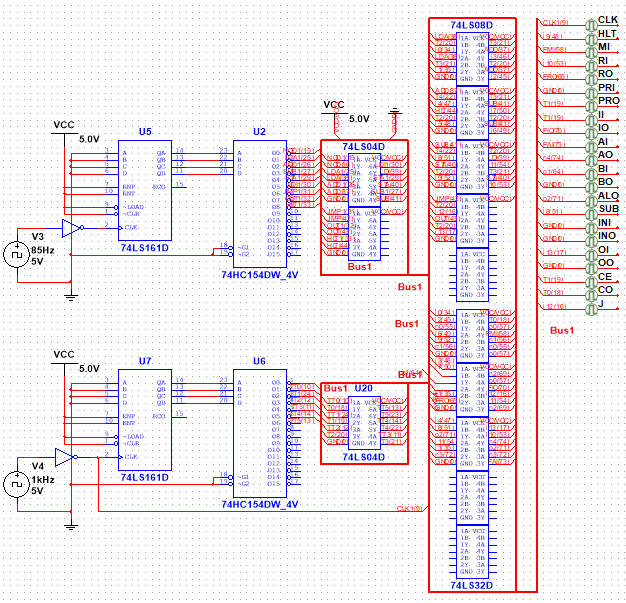Click the RI probe indicator
This screenshot has width=626, height=603.
(591, 66)
